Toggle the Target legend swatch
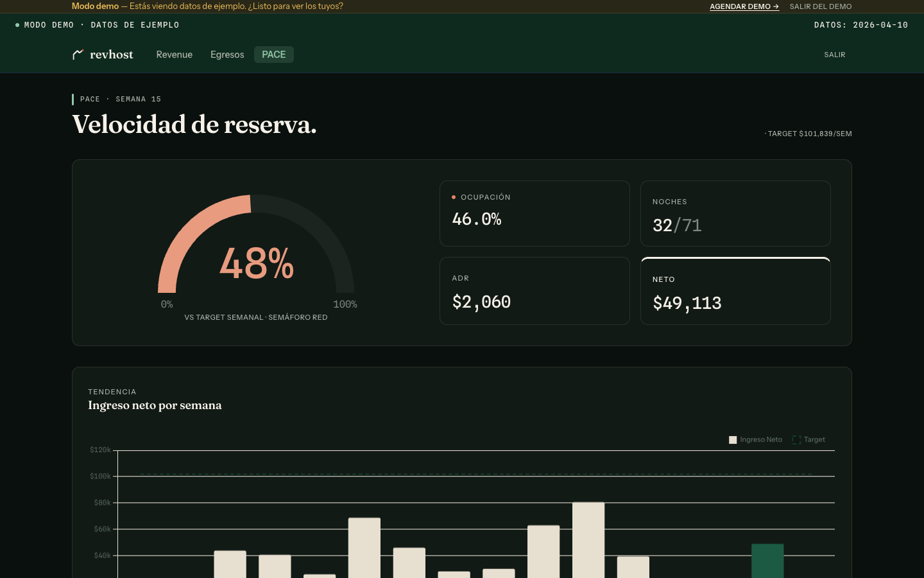This screenshot has width=924, height=578. 796,440
